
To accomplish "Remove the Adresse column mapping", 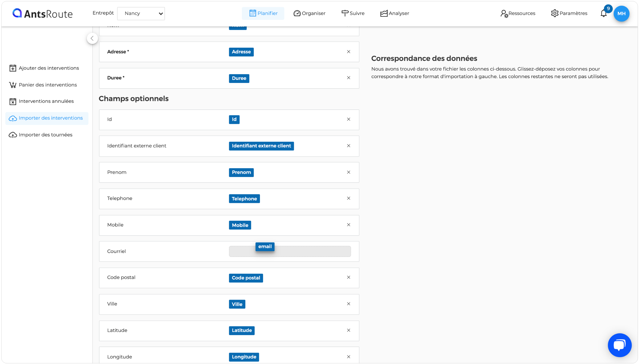I will pyautogui.click(x=349, y=52).
